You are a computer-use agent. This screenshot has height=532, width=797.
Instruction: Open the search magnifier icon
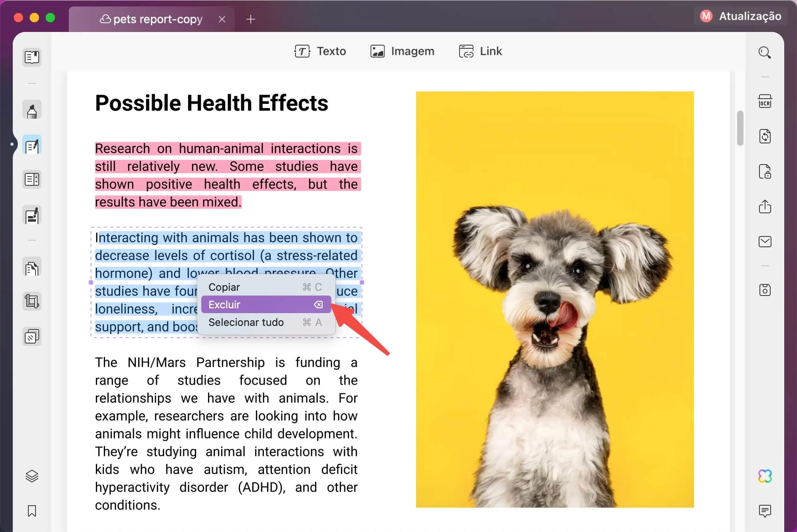click(x=765, y=52)
